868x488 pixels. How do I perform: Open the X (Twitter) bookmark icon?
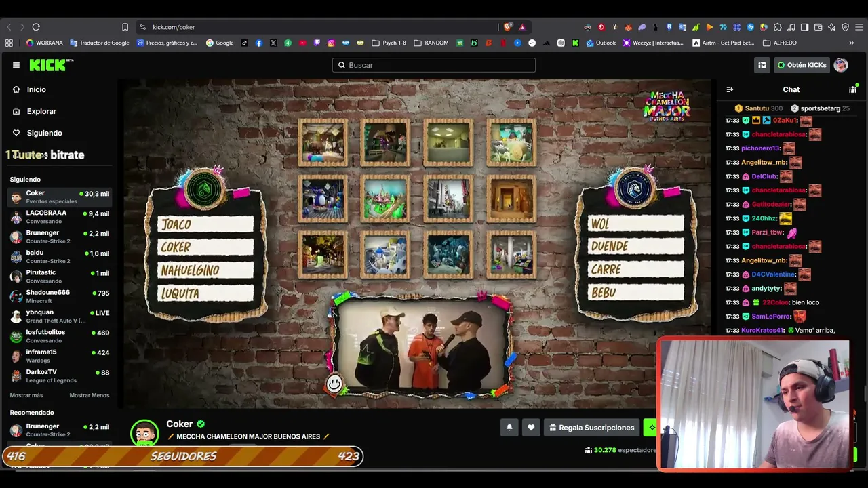[x=273, y=43]
